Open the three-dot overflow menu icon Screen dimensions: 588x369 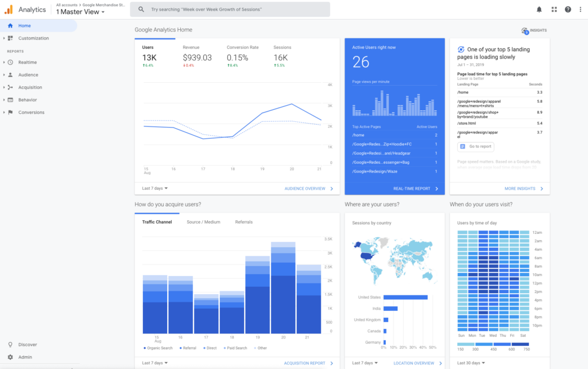(x=582, y=9)
